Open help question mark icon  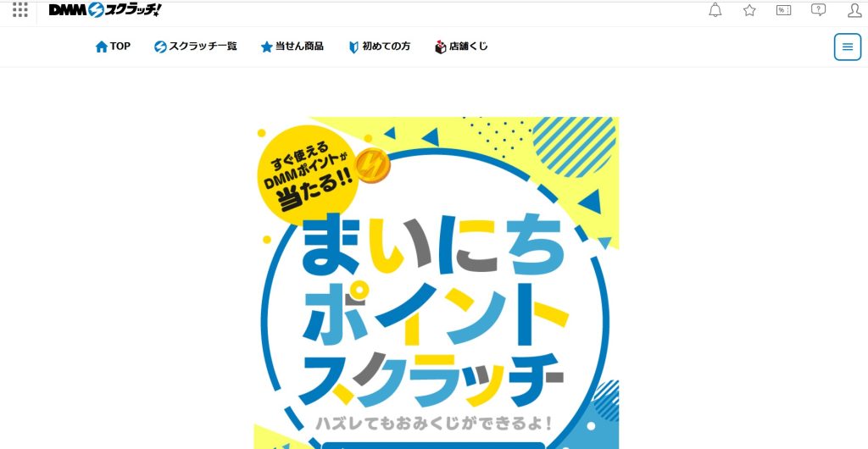pyautogui.click(x=818, y=9)
